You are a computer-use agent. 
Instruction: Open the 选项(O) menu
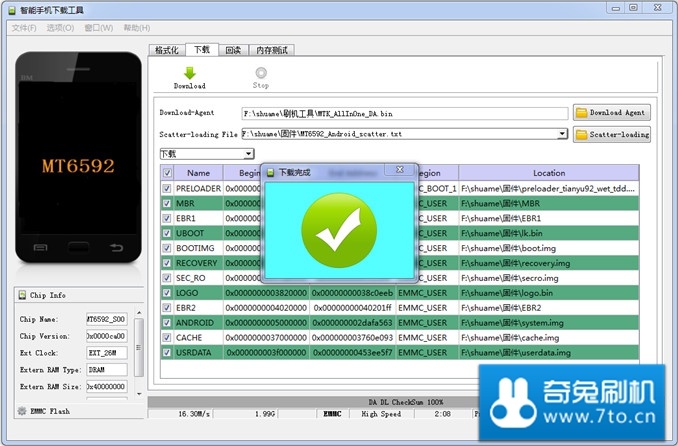click(60, 28)
